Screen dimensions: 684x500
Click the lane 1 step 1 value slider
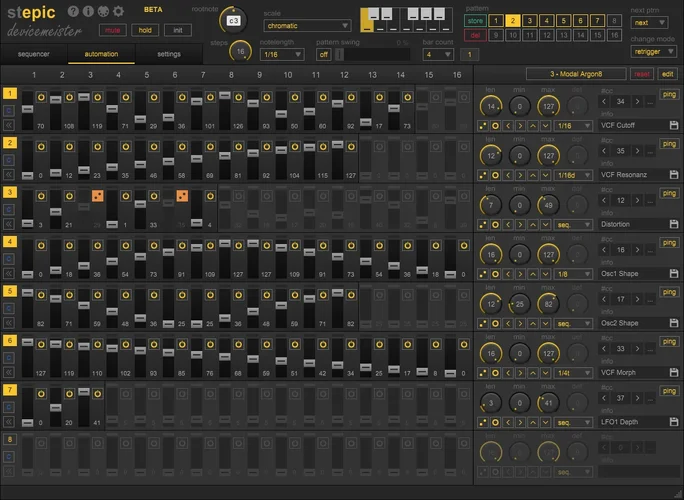[27, 110]
